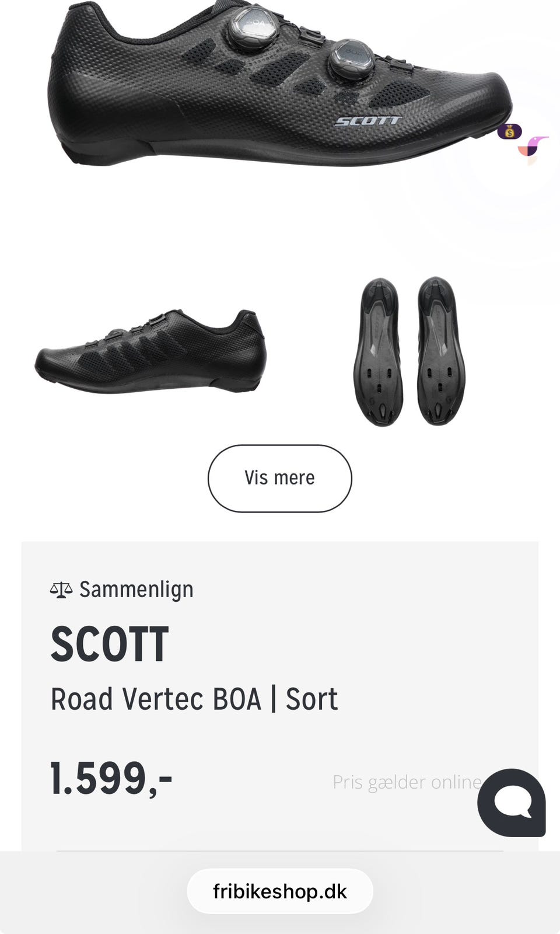Click the SCOTT logo on the shoe

(367, 121)
